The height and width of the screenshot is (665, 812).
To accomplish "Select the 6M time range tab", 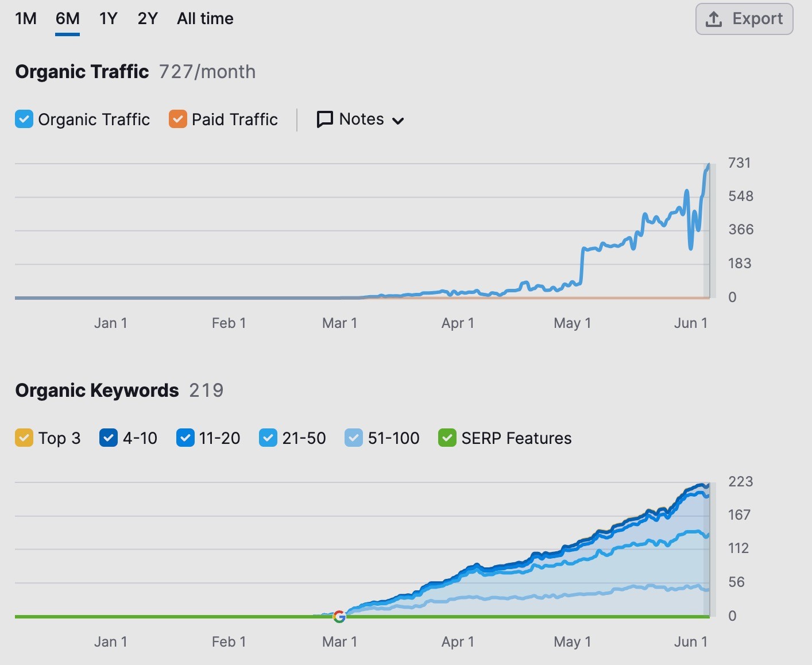I will coord(67,19).
